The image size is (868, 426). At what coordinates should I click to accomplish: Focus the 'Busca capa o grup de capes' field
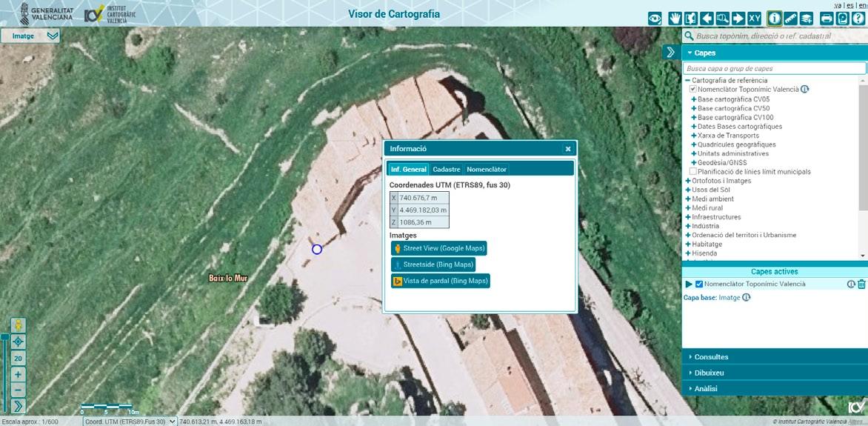pos(774,69)
